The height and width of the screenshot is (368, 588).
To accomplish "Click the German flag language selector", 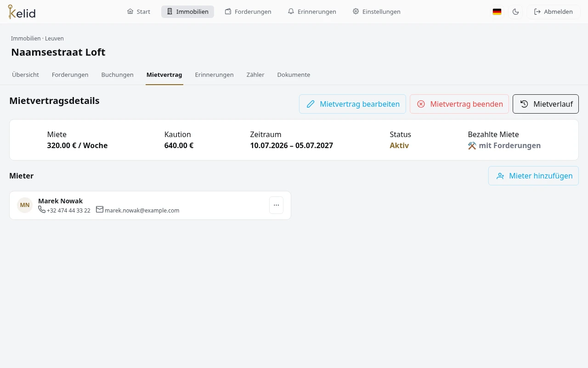I will [x=497, y=12].
